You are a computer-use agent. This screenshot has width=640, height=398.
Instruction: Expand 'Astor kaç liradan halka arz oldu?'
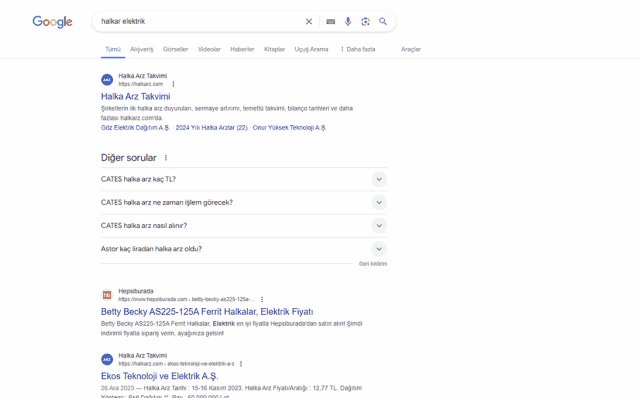click(244, 249)
